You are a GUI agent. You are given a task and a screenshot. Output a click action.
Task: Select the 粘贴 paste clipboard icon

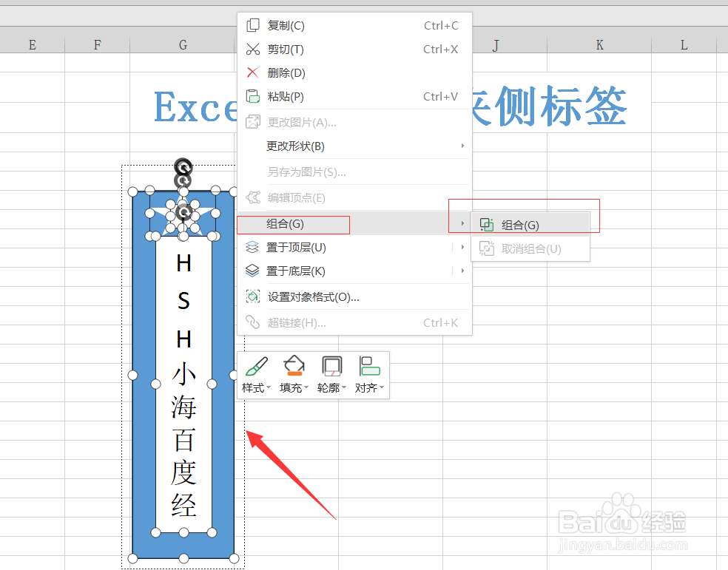pyautogui.click(x=252, y=96)
